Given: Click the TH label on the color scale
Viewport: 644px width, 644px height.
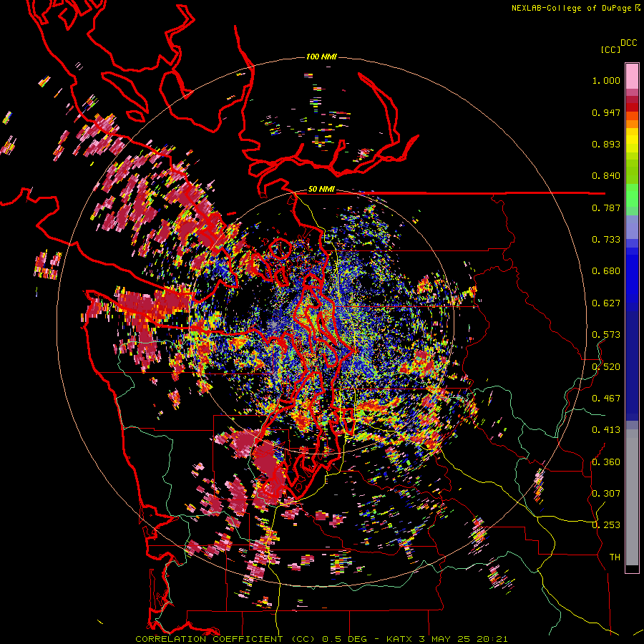Looking at the screenshot, I should point(615,557).
